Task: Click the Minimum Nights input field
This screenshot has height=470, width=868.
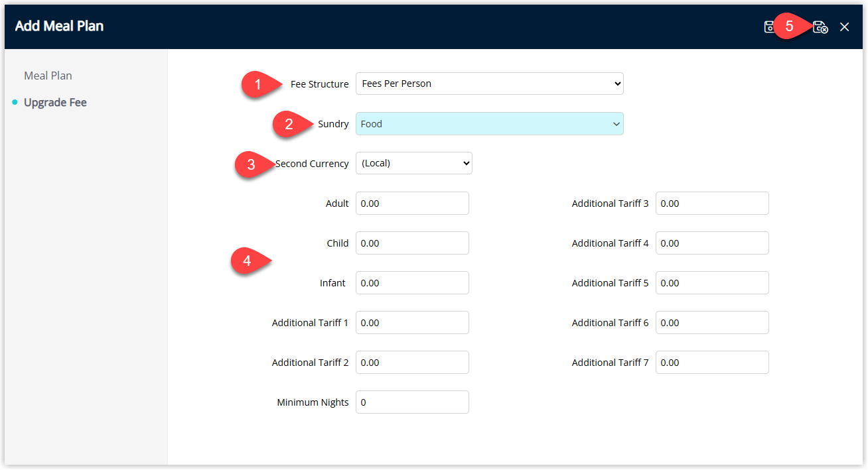Action: coord(412,402)
